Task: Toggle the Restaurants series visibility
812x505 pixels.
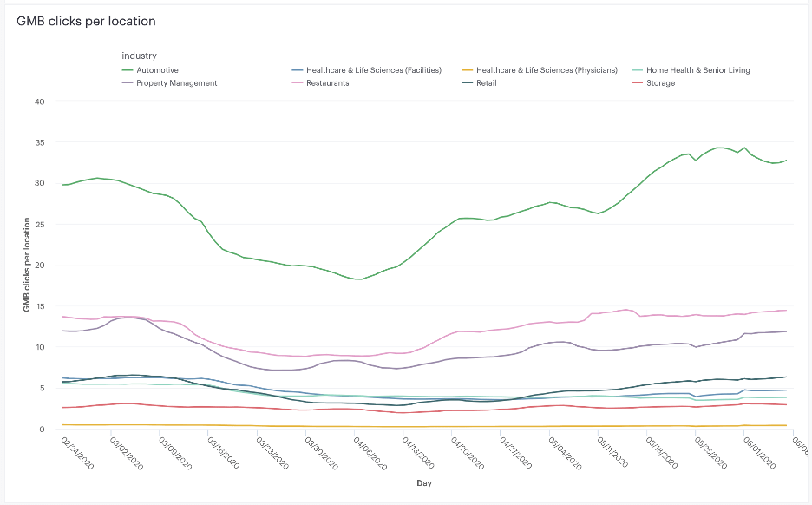Action: point(330,82)
